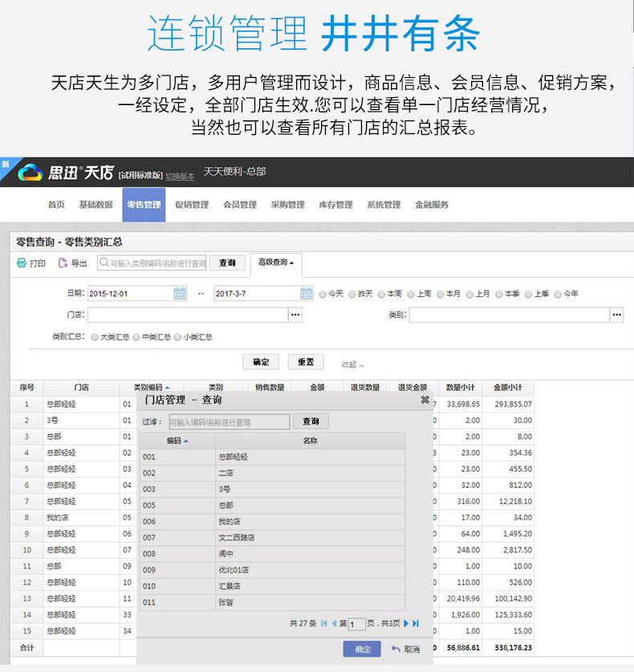
Task: Close the 门店管理 query dialog
Action: pos(425,400)
